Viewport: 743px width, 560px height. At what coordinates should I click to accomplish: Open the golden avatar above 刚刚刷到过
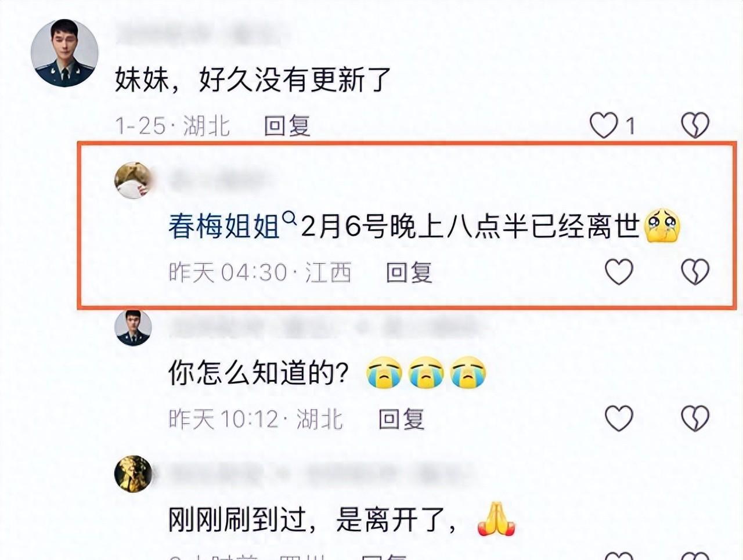click(x=134, y=474)
